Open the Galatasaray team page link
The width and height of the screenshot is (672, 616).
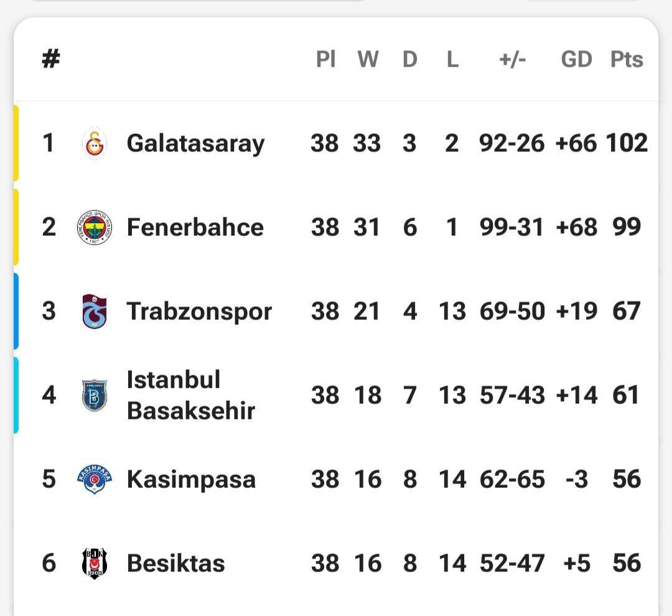(195, 144)
